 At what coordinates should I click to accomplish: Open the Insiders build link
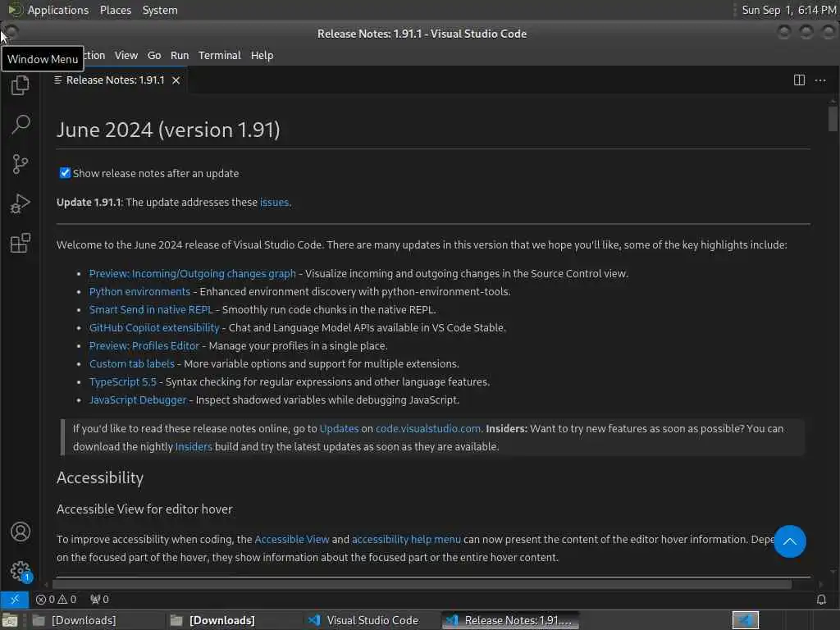point(194,447)
